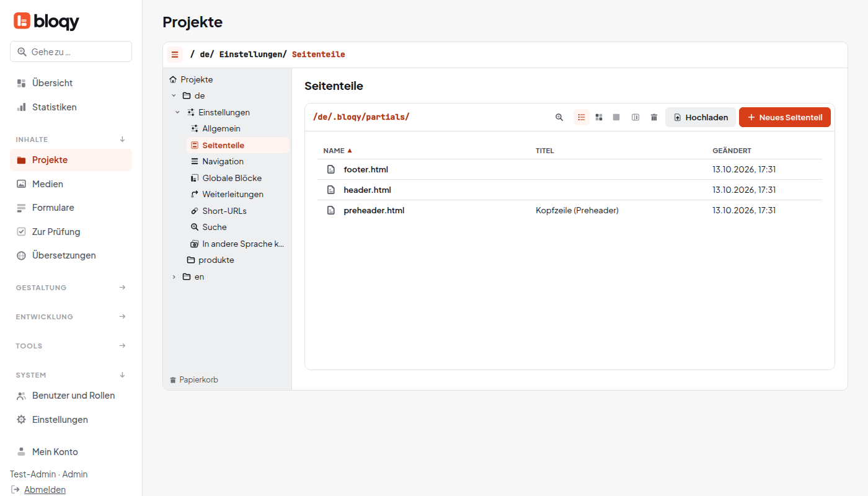Open Übersetzungen in the sidebar

[x=71, y=255]
